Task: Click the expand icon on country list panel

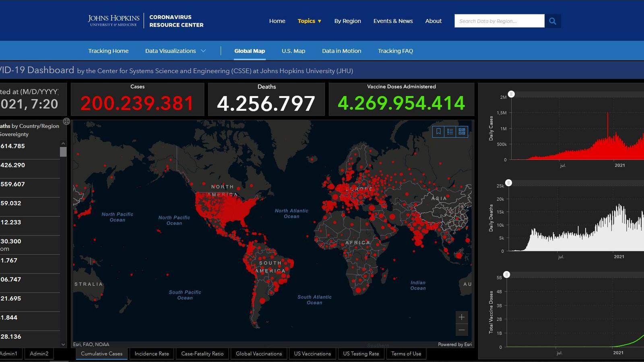Action: point(66,121)
